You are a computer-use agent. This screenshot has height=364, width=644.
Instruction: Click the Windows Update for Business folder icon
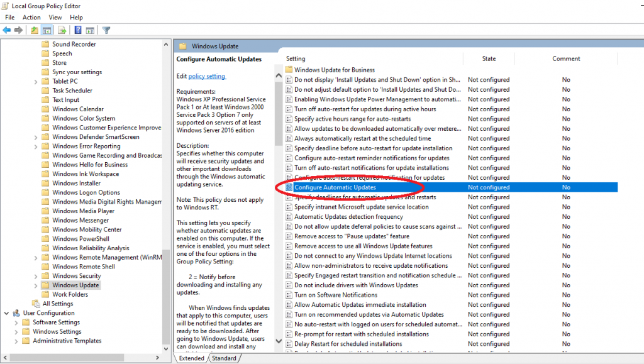[289, 70]
